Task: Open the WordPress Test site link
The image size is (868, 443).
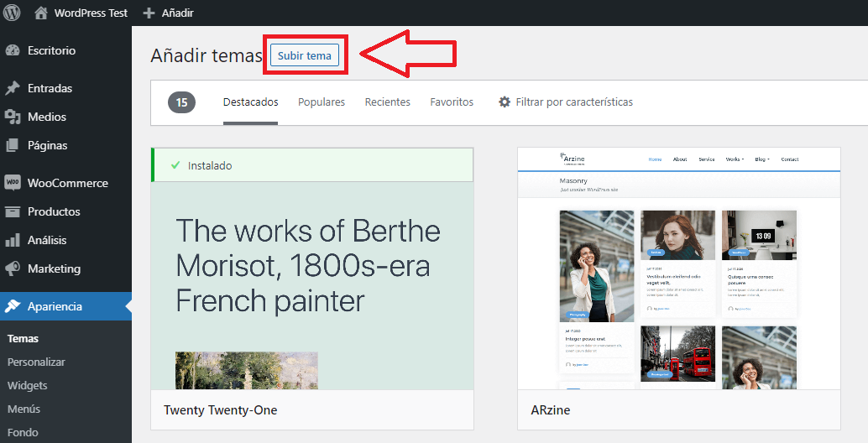Action: coord(91,13)
